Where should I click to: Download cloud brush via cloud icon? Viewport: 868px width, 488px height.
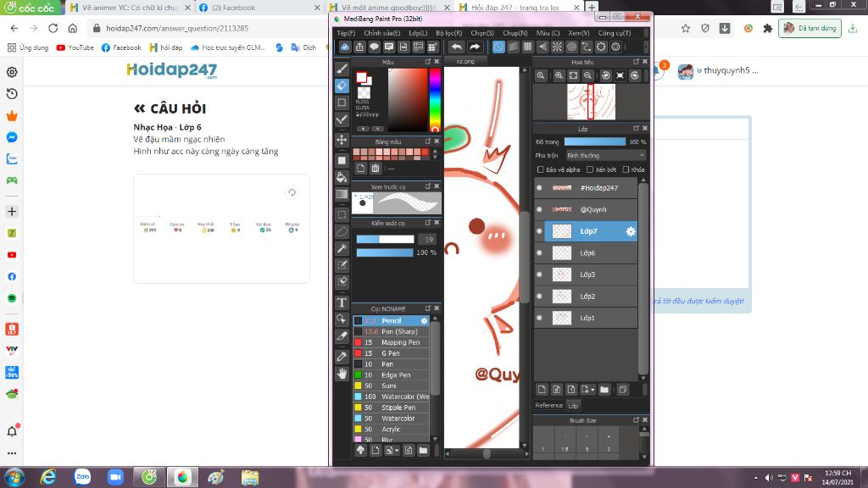360,451
